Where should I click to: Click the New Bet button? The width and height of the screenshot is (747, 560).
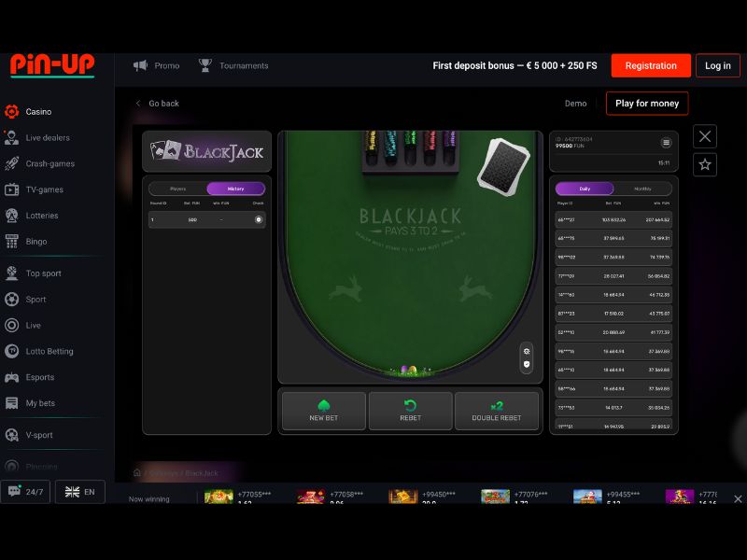click(324, 411)
